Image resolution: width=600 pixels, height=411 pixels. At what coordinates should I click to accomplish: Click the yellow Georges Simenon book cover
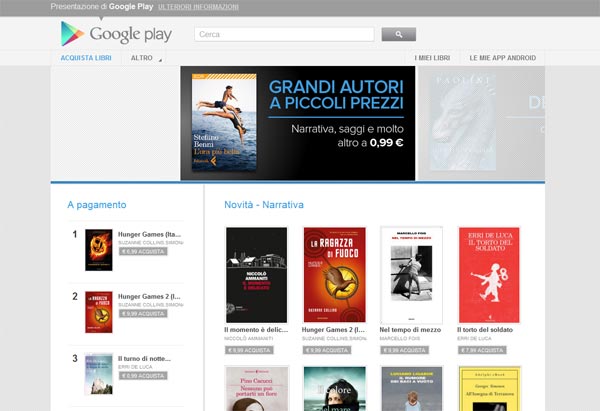[x=489, y=388]
